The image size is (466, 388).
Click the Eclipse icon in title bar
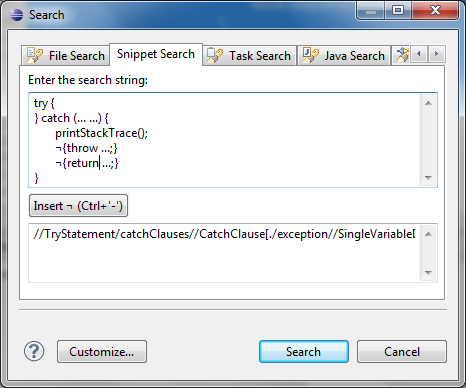[16, 15]
